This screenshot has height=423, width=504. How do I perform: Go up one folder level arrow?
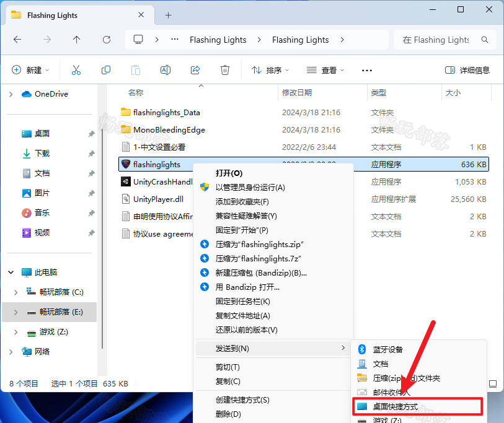[76, 40]
